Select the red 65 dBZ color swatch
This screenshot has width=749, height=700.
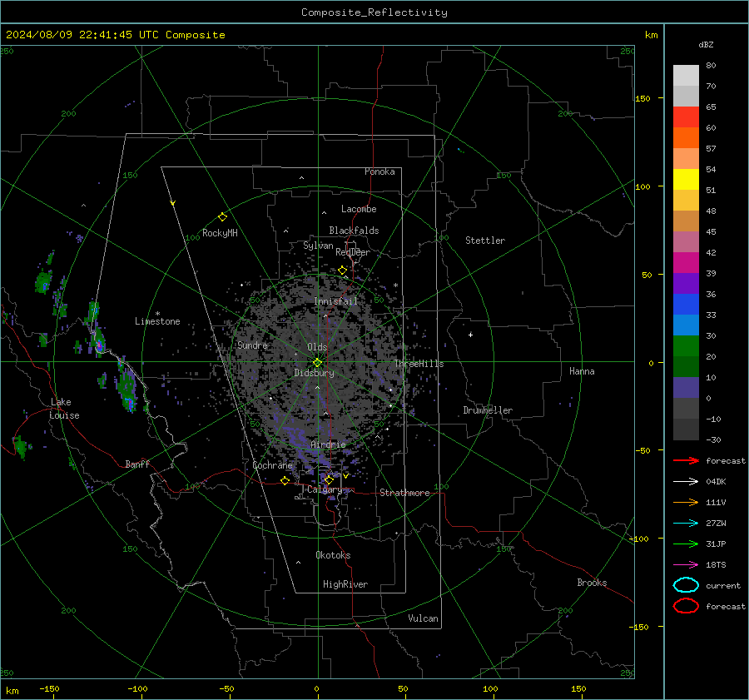click(686, 117)
